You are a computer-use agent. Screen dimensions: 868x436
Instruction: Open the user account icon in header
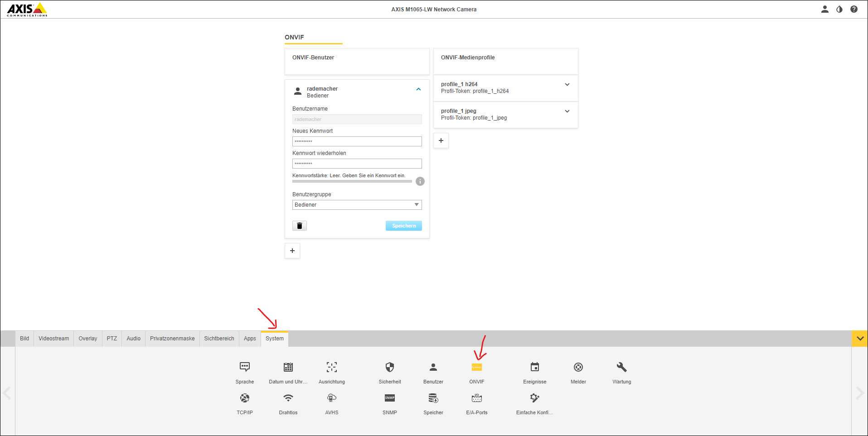pos(825,9)
